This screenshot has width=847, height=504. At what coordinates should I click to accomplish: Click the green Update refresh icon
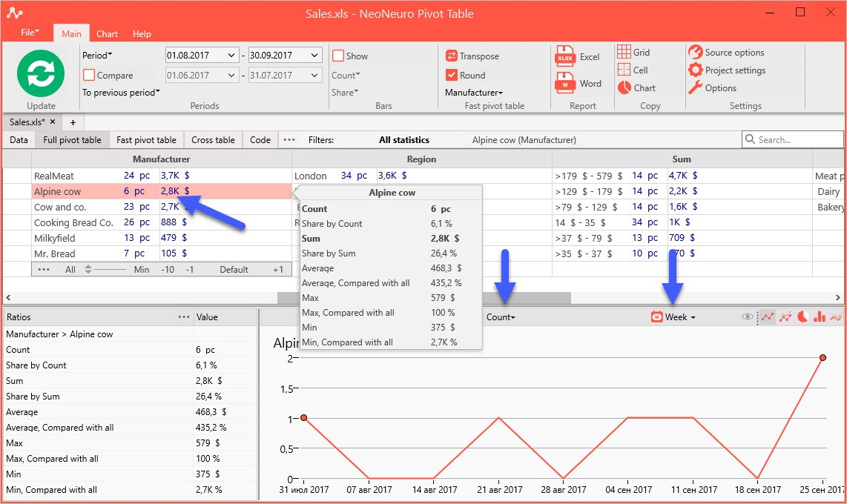click(41, 73)
